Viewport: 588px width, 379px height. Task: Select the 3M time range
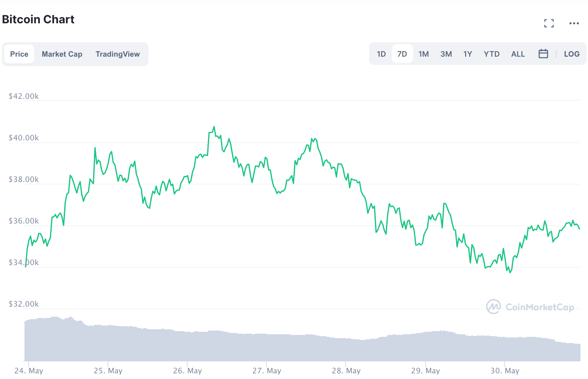[x=446, y=54]
